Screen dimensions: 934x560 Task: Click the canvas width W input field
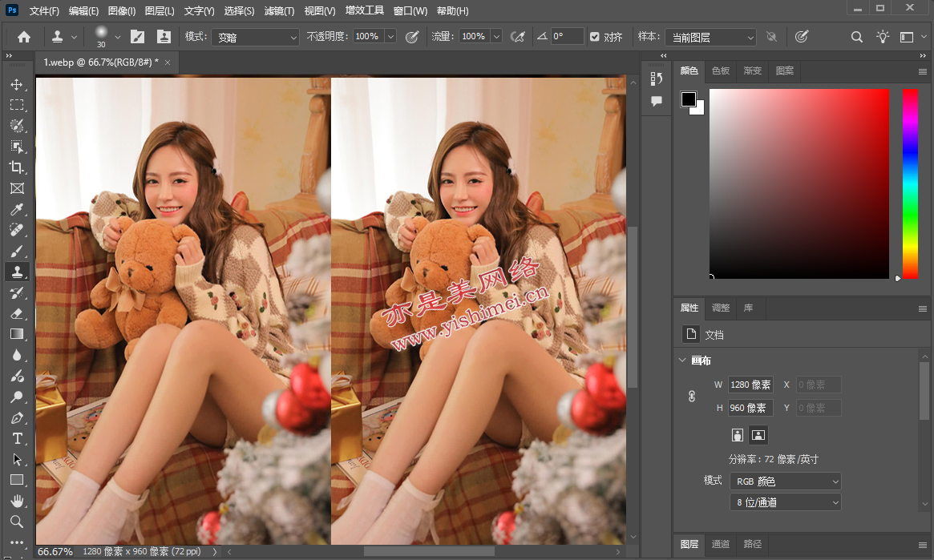tap(750, 385)
